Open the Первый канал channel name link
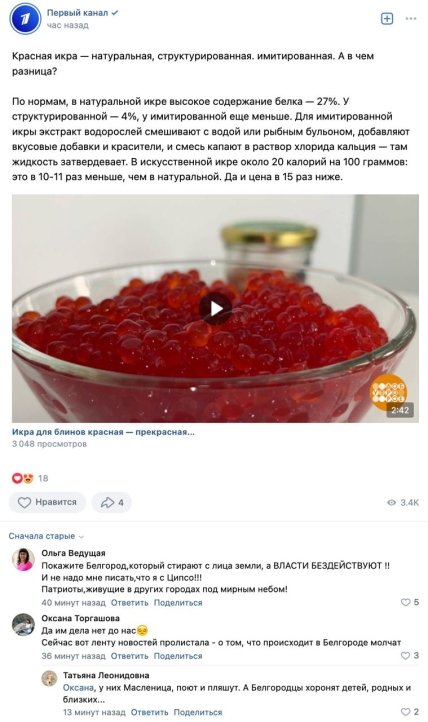This screenshot has height=722, width=428. (77, 13)
